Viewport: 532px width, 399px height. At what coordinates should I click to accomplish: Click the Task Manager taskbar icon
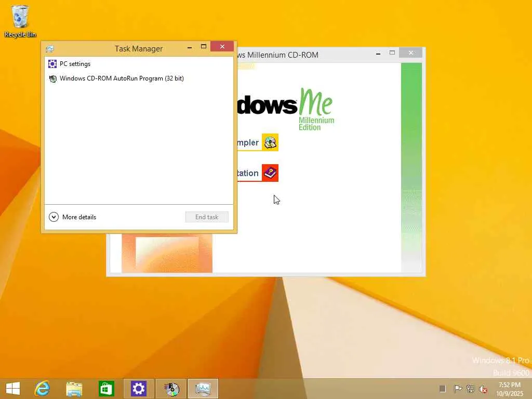point(203,389)
